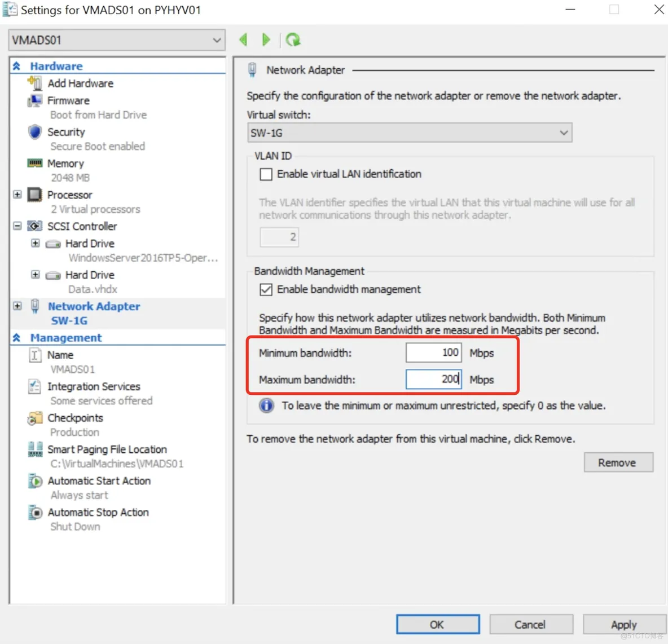Screen dimensions: 668x644
Task: Enable virtual LAN identification checkbox
Action: [266, 174]
